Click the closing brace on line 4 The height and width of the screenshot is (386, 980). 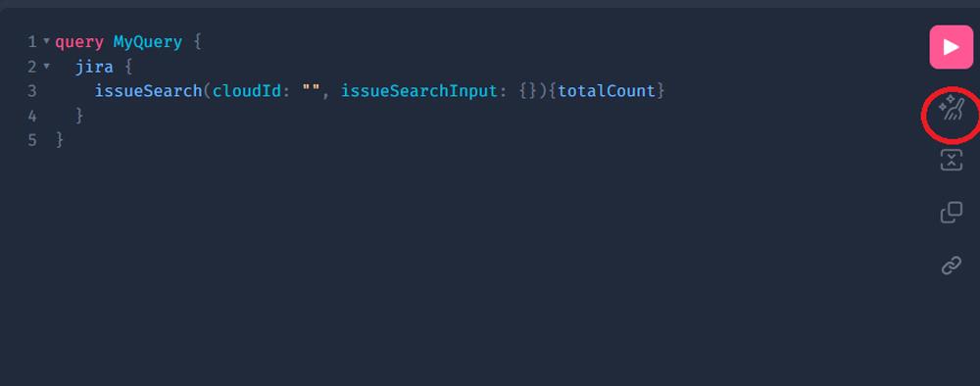pos(79,116)
